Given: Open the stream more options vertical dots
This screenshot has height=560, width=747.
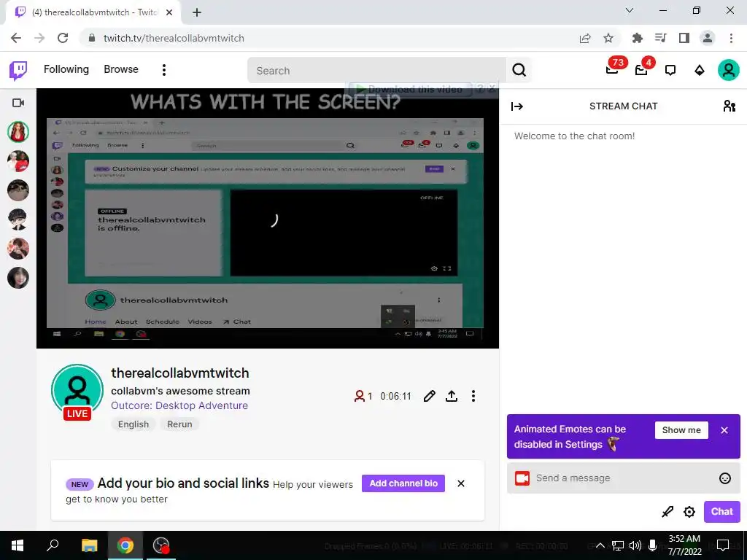Looking at the screenshot, I should [x=473, y=396].
